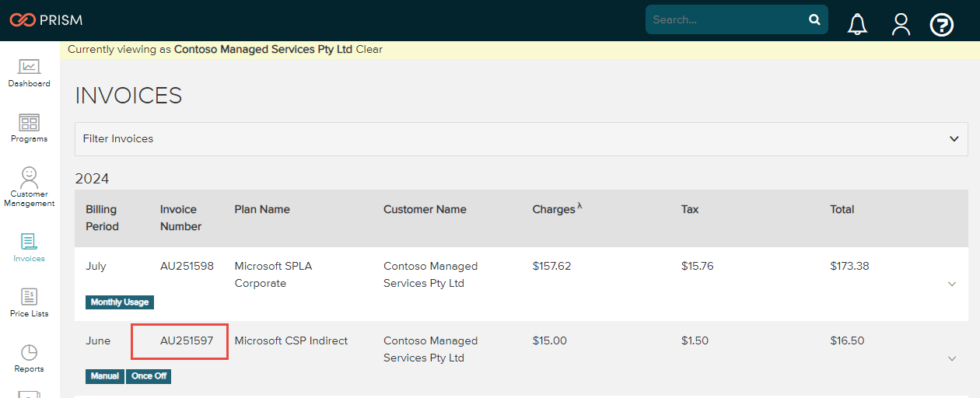Viewport: 980px width, 398px height.
Task: Open the user account icon
Action: (901, 24)
